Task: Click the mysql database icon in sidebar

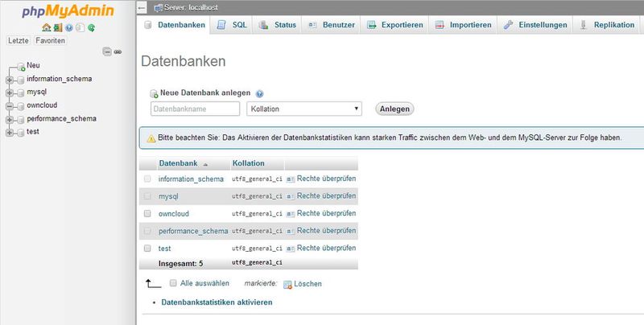Action: (21, 93)
